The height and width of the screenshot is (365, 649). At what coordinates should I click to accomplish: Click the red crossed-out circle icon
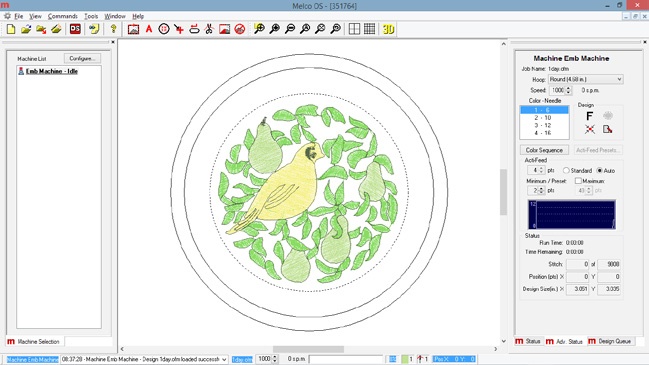[x=240, y=29]
